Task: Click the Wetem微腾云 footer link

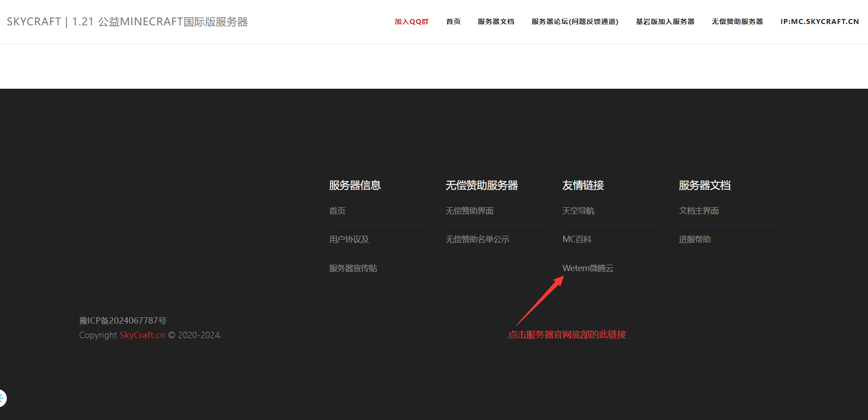Action: coord(588,268)
